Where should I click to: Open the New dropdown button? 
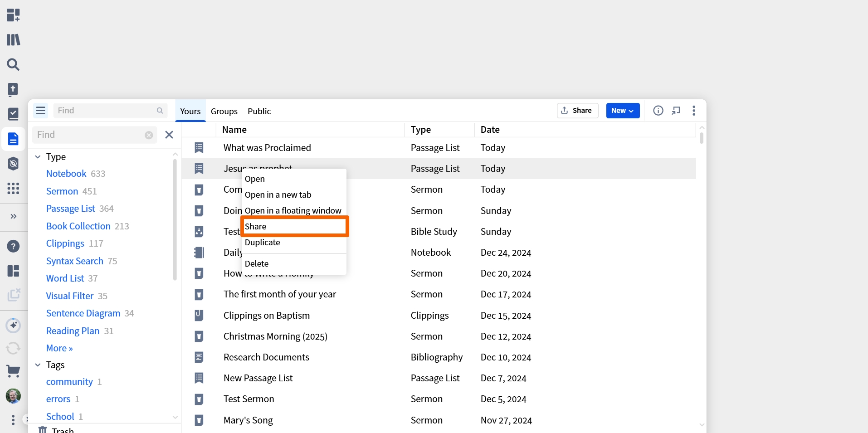623,111
